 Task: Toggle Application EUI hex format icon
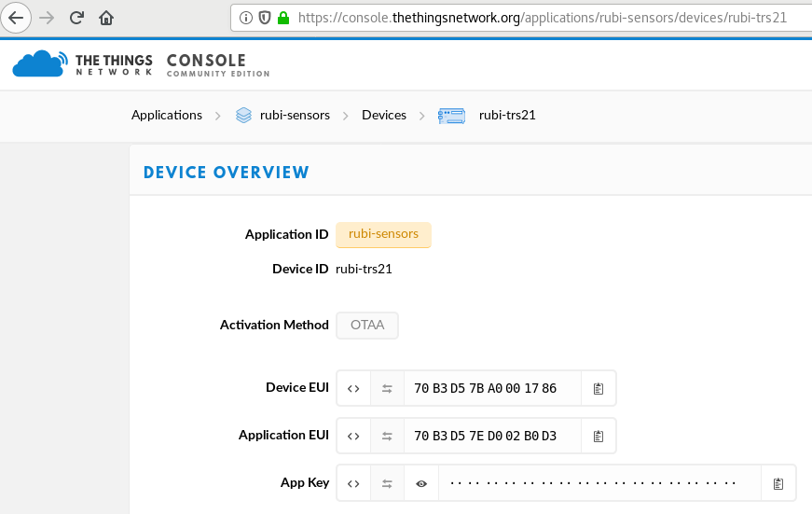tap(353, 437)
